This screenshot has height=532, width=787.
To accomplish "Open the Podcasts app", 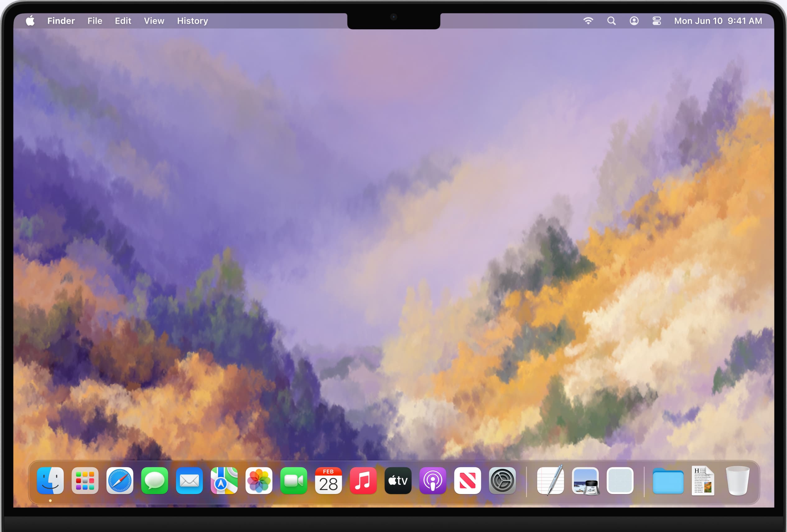I will (433, 481).
